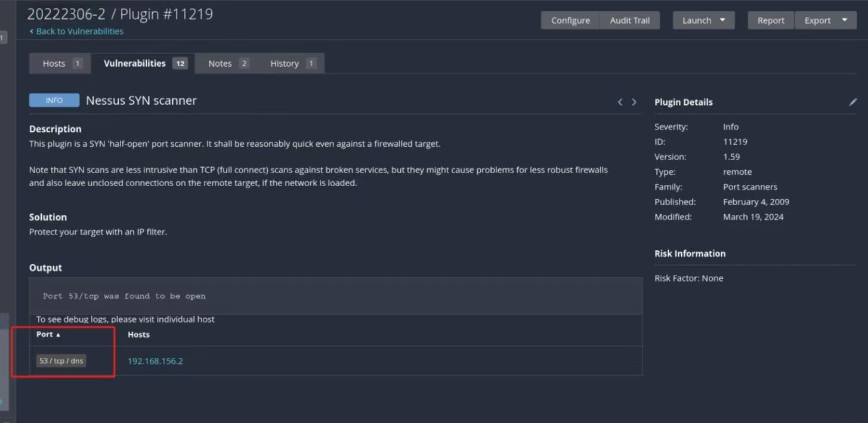This screenshot has width=868, height=423.
Task: Click the Hosts column header
Action: point(138,335)
